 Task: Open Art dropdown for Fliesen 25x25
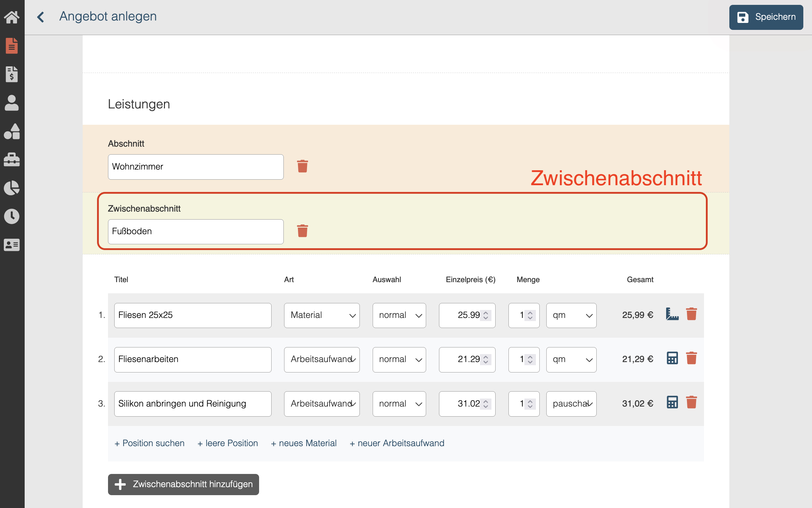click(x=322, y=315)
